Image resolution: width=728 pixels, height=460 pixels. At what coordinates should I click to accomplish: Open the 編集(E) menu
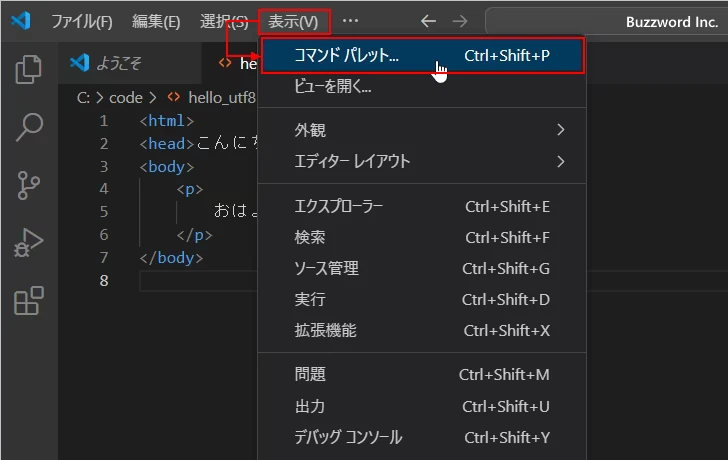156,21
